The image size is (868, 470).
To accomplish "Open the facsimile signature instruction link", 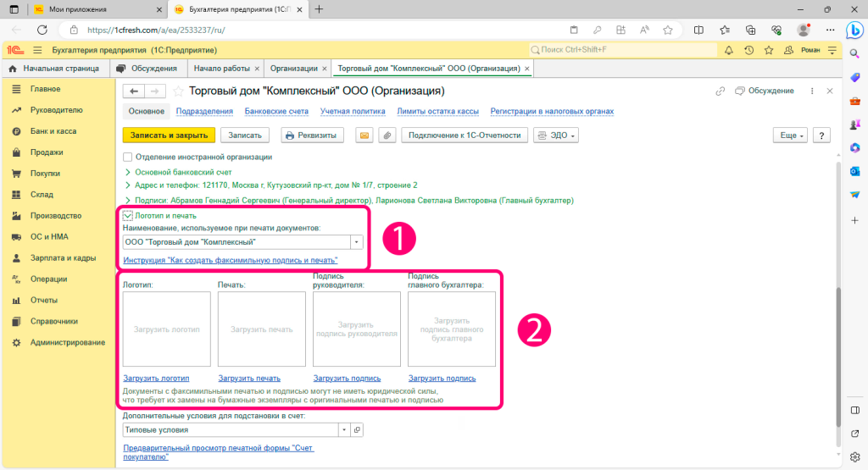I will [231, 260].
